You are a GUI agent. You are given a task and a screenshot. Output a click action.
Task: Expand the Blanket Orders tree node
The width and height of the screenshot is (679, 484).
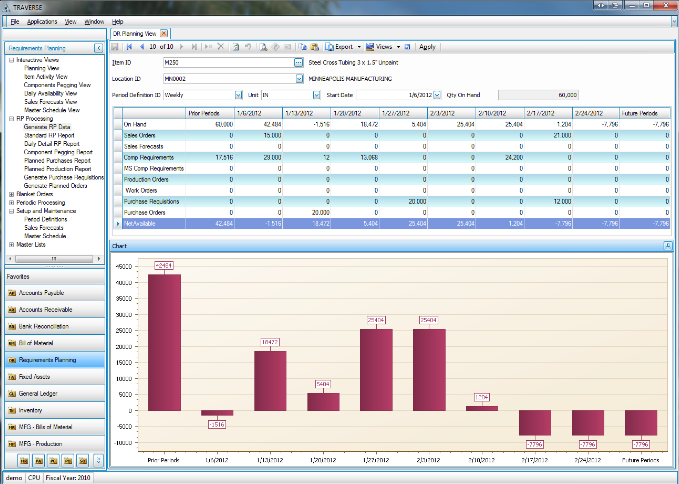[10, 193]
